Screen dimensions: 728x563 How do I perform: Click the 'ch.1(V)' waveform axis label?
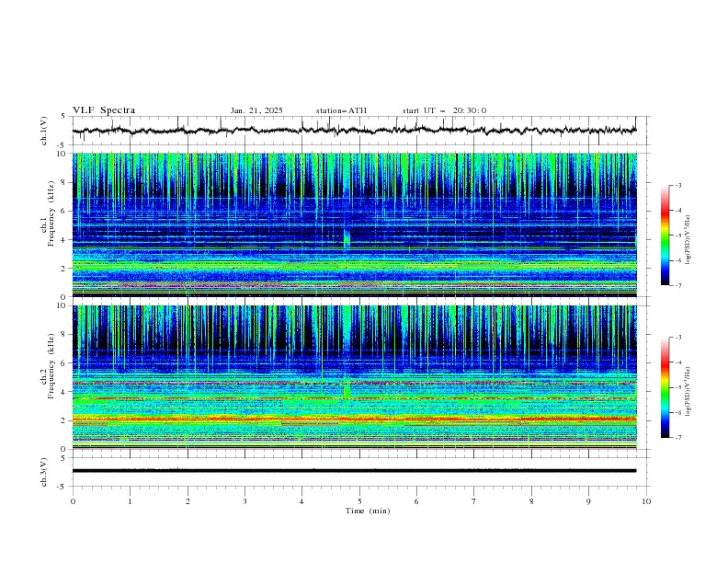(x=44, y=131)
